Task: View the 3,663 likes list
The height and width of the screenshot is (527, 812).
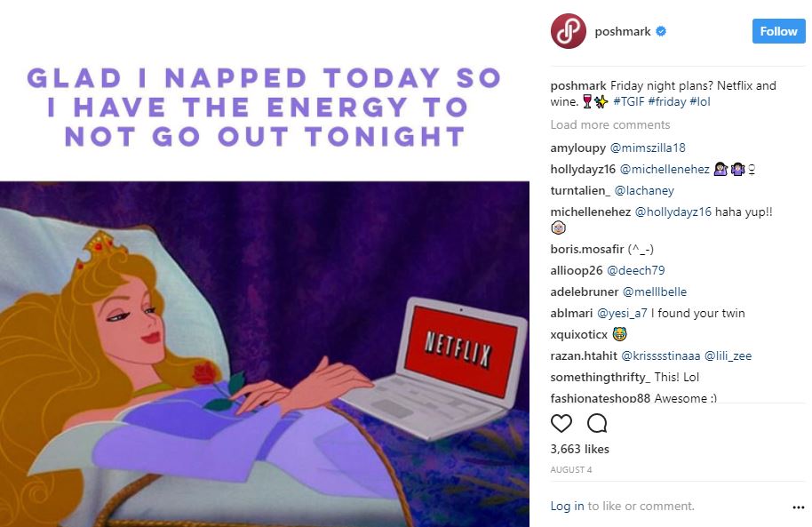Action: point(579,449)
